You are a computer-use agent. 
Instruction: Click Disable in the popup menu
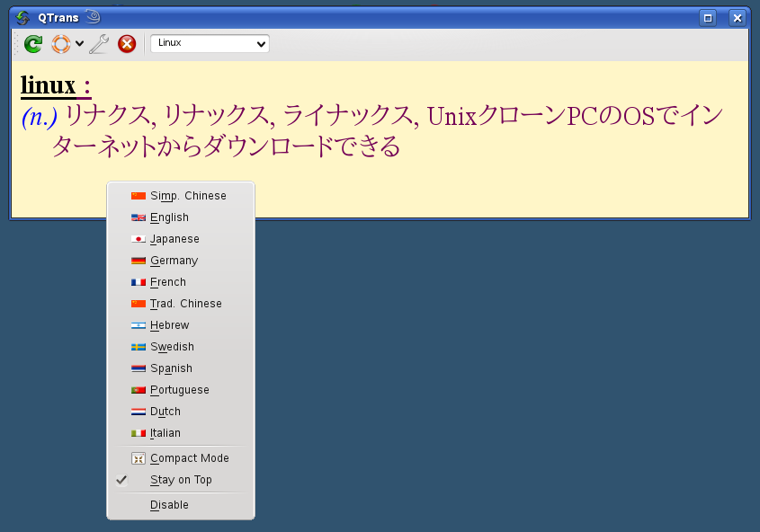click(181, 505)
